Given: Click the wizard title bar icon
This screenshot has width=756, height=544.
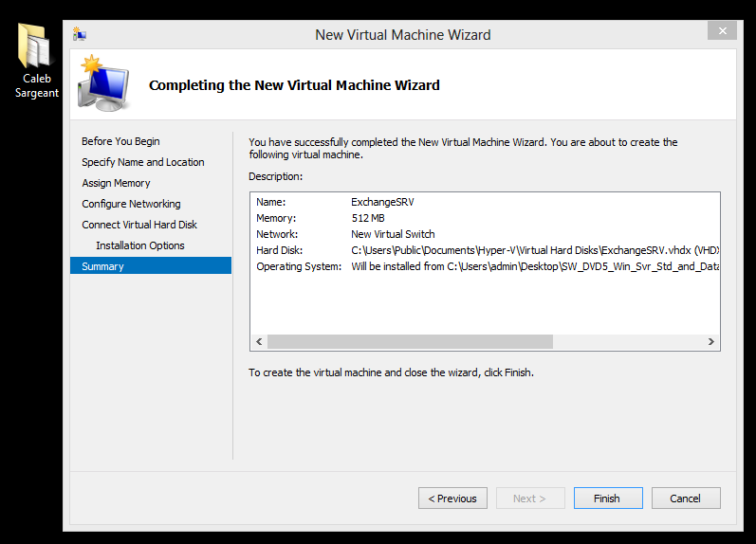Looking at the screenshot, I should [x=80, y=35].
